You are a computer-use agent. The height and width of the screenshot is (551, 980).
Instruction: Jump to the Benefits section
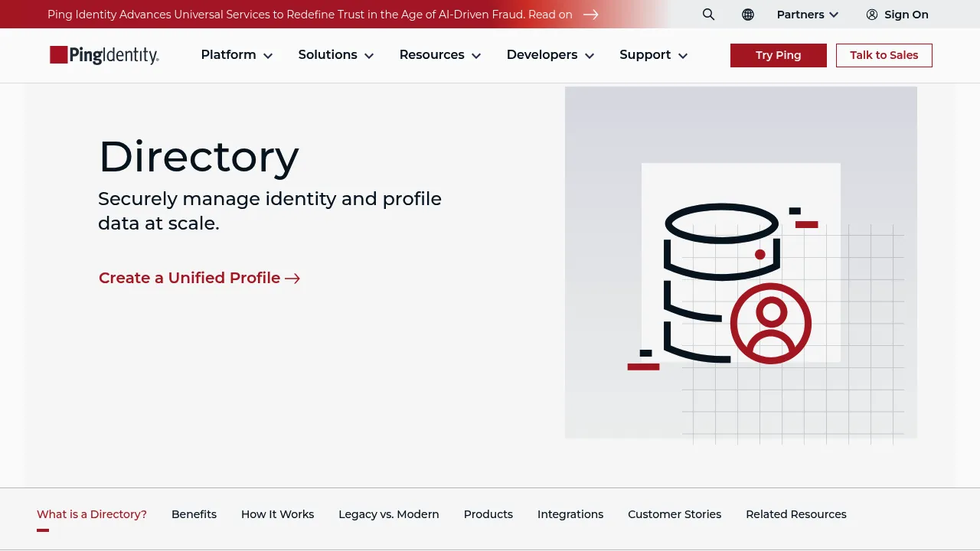pos(194,514)
